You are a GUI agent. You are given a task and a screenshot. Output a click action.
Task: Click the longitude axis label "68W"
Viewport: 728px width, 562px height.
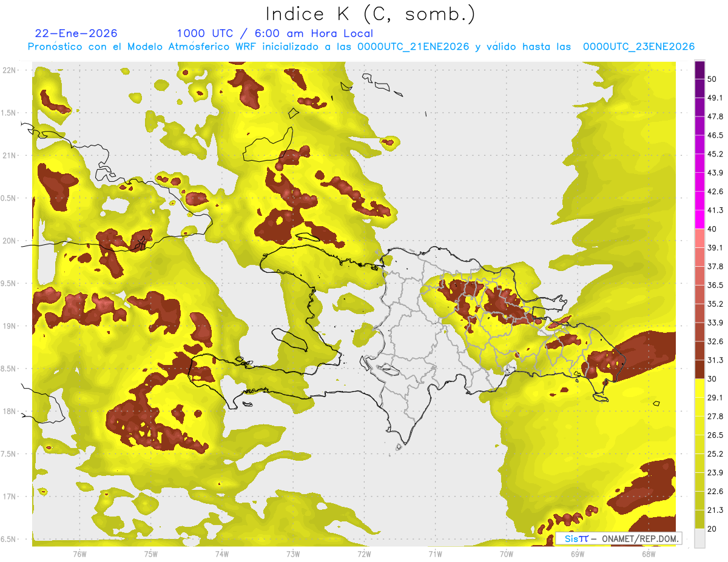649,554
